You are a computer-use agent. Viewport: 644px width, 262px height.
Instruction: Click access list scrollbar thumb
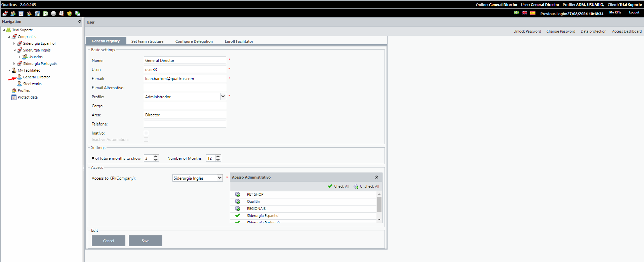tap(379, 204)
